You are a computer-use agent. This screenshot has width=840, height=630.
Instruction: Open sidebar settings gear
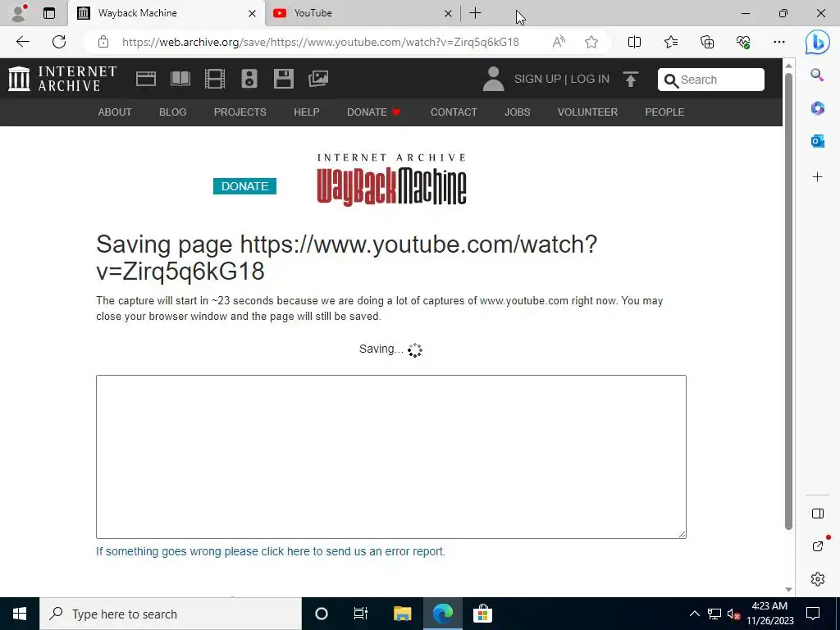coord(818,579)
